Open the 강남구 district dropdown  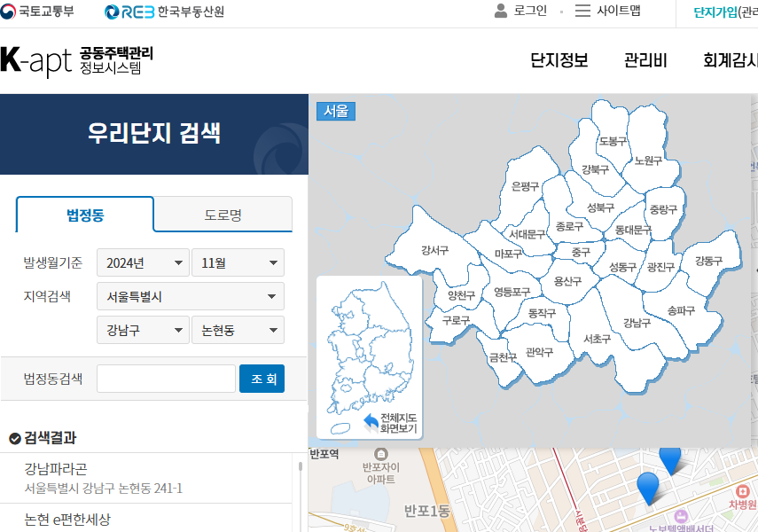142,329
